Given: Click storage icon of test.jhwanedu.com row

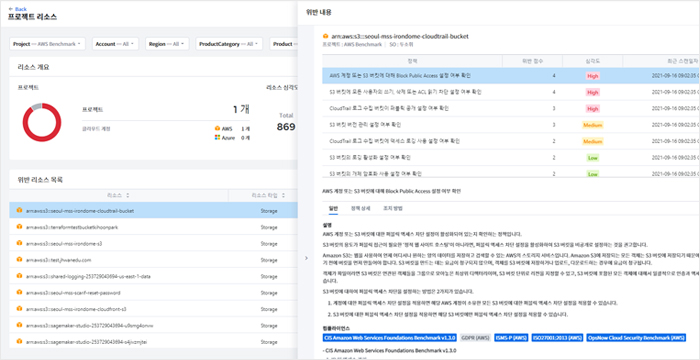Looking at the screenshot, I should 19,260.
